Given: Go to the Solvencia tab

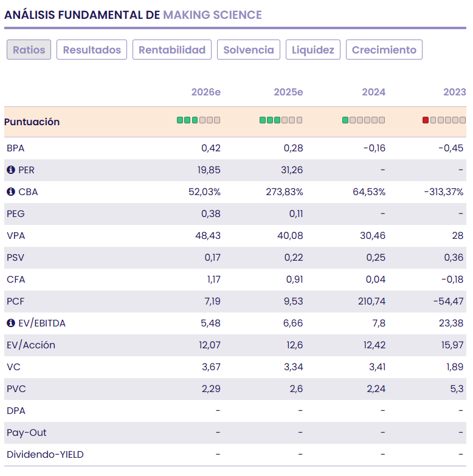Looking at the screenshot, I should coord(249,50).
